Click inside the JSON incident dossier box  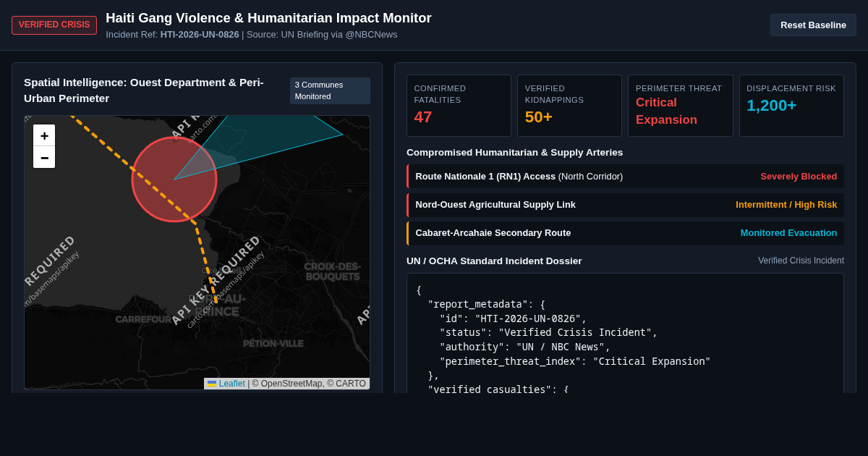625,333
